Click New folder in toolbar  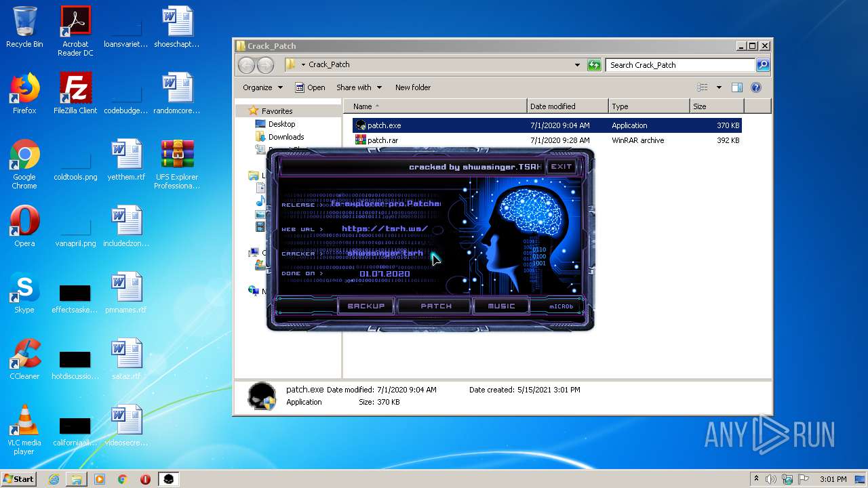(413, 87)
